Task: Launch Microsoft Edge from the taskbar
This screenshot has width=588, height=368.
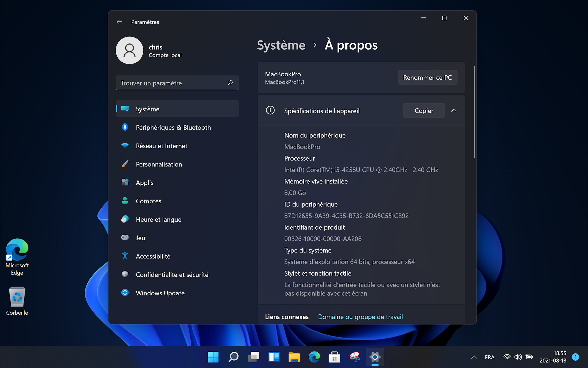Action: [x=314, y=357]
